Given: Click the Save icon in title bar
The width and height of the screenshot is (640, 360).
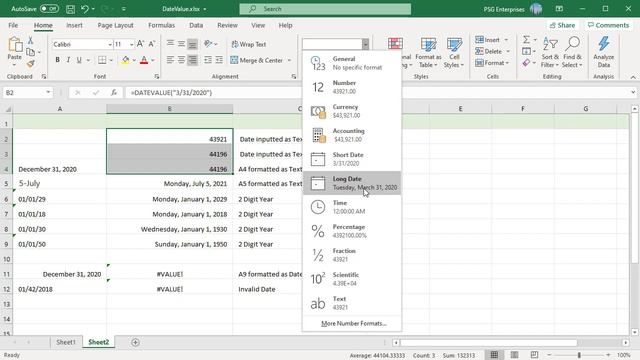Looking at the screenshot, I should pyautogui.click(x=70, y=9).
